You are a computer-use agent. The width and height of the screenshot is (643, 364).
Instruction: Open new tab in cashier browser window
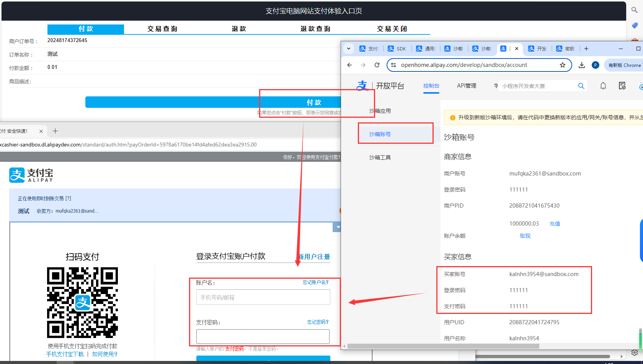[x=55, y=131]
